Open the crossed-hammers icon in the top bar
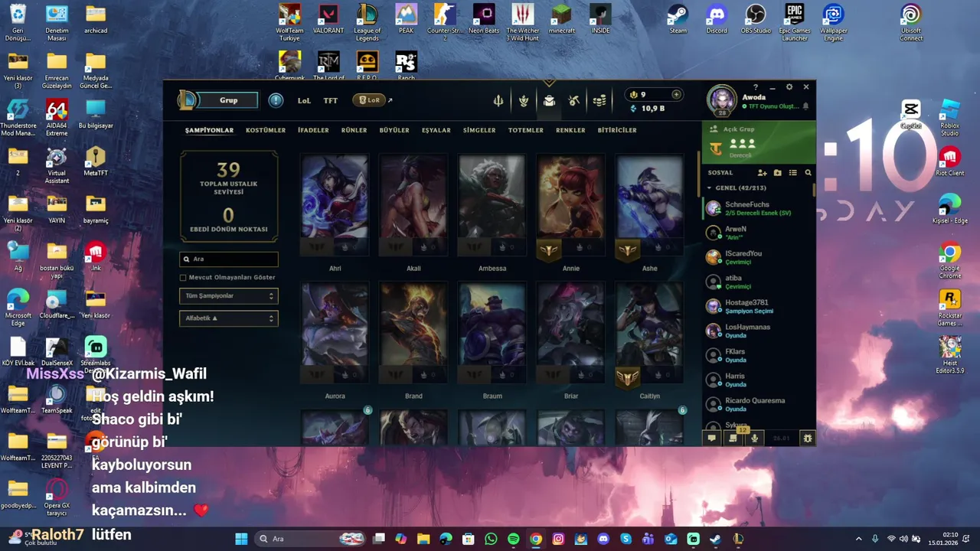Viewport: 980px width, 551px height. coord(574,100)
